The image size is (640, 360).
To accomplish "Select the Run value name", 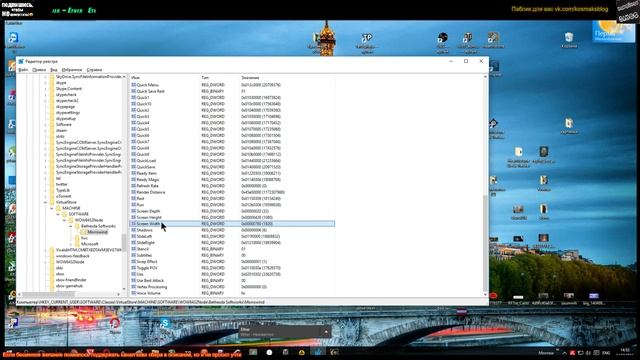I will pyautogui.click(x=140, y=204).
